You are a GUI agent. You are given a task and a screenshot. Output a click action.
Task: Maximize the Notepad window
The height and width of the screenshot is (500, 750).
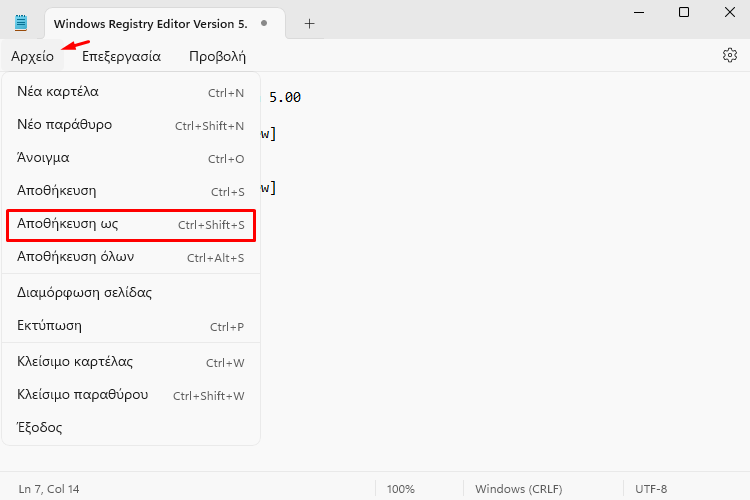tap(684, 12)
